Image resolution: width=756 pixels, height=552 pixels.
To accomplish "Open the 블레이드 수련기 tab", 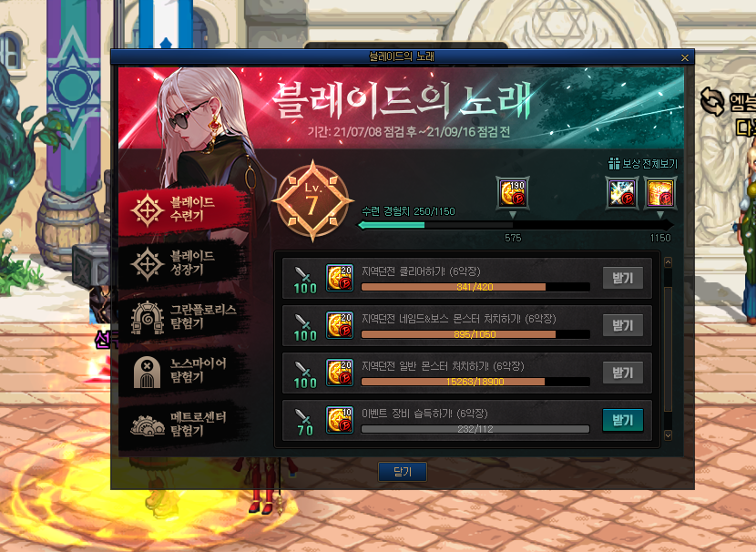I will tap(184, 210).
